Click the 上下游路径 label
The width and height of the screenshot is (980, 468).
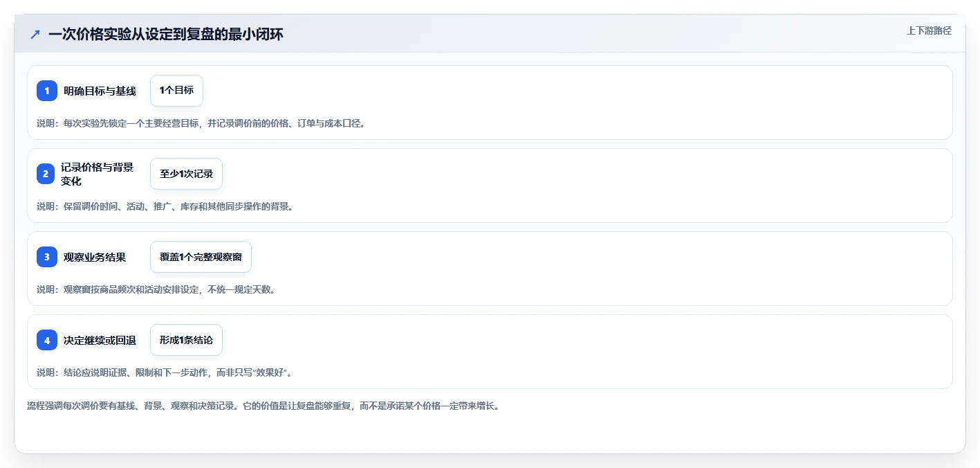pyautogui.click(x=929, y=30)
